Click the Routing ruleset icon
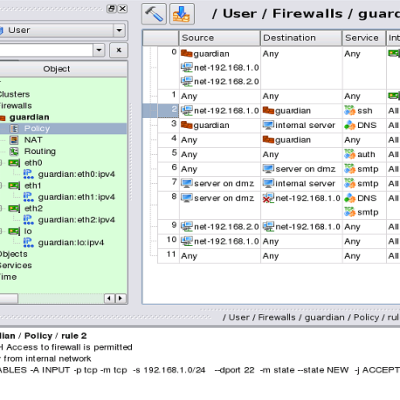Screen dimensions: 400x400 [x=14, y=151]
